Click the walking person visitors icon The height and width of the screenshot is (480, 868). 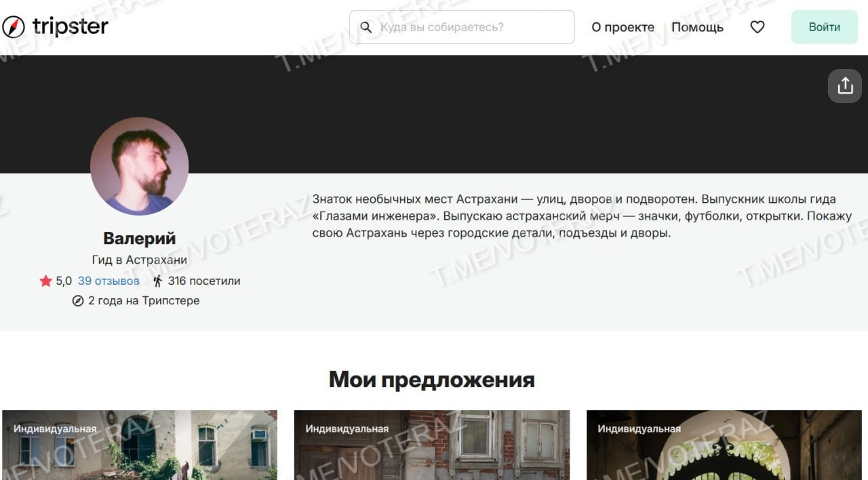(x=158, y=281)
